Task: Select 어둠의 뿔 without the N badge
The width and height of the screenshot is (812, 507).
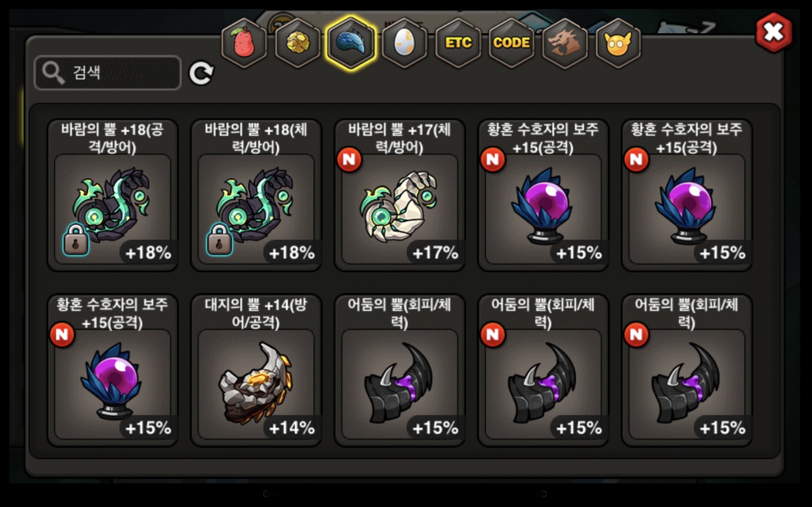Action: click(400, 370)
